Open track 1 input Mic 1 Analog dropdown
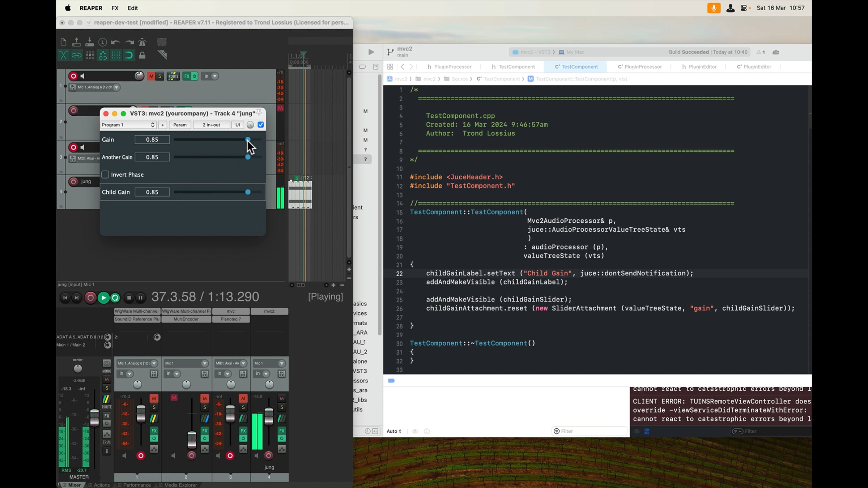 [x=116, y=87]
